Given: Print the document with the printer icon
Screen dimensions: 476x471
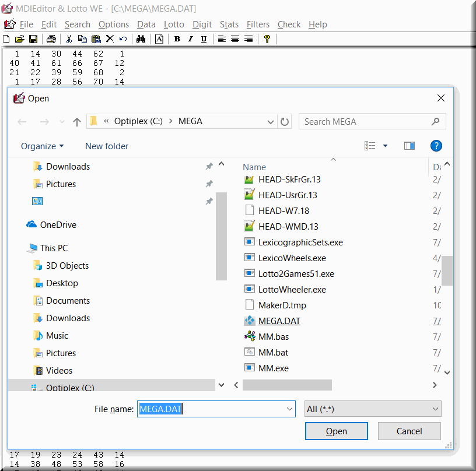Looking at the screenshot, I should coord(51,39).
